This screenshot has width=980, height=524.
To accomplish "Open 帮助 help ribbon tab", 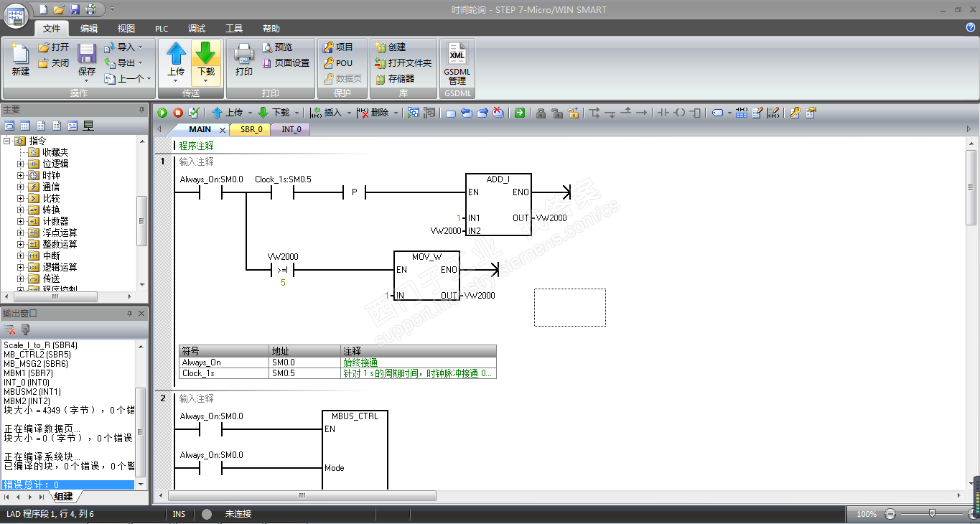I will tap(271, 29).
